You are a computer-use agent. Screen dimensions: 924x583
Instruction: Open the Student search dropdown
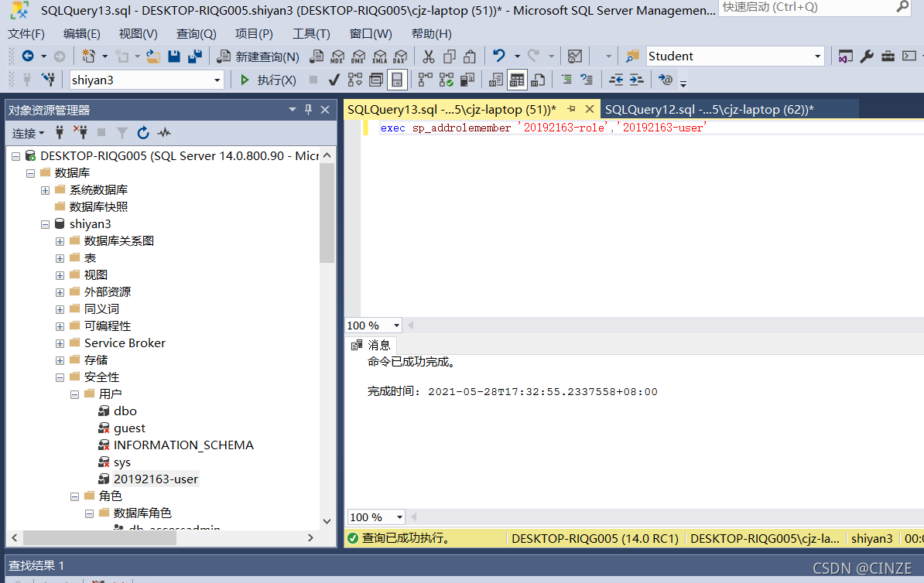(817, 56)
